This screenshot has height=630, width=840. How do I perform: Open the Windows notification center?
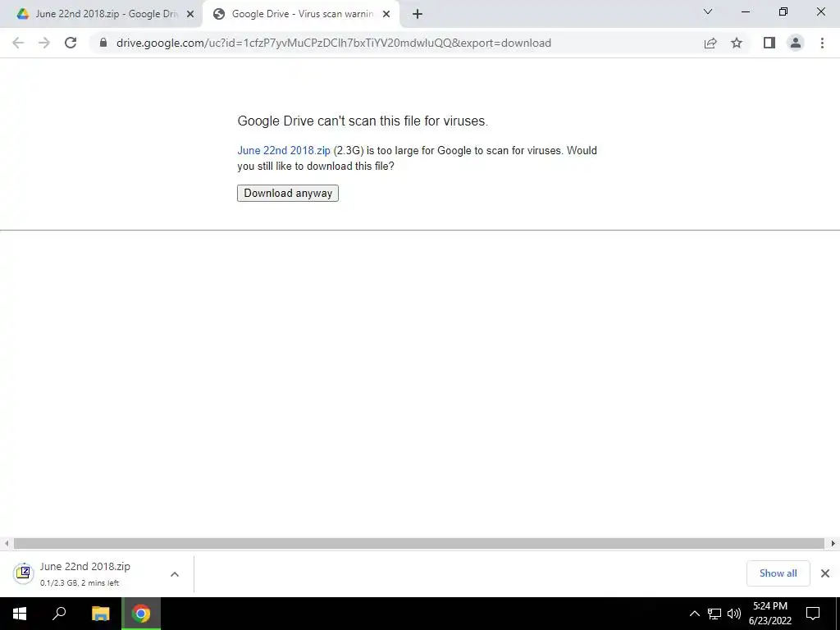(x=813, y=614)
